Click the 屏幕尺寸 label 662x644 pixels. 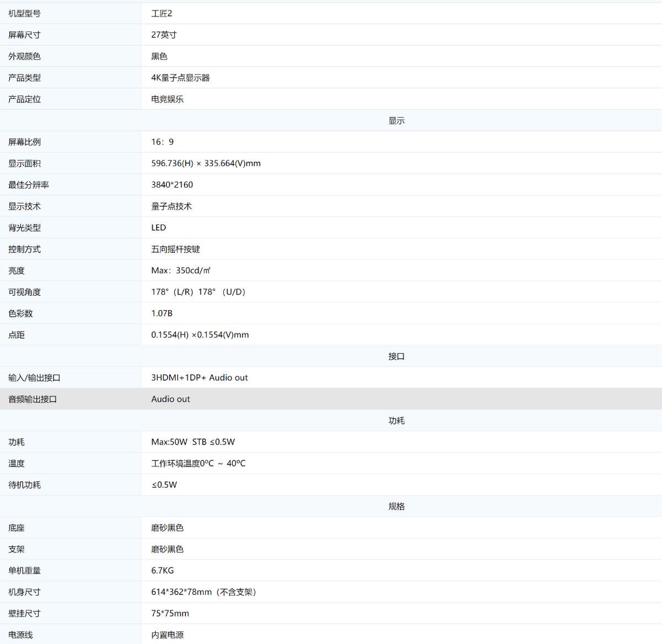[24, 35]
